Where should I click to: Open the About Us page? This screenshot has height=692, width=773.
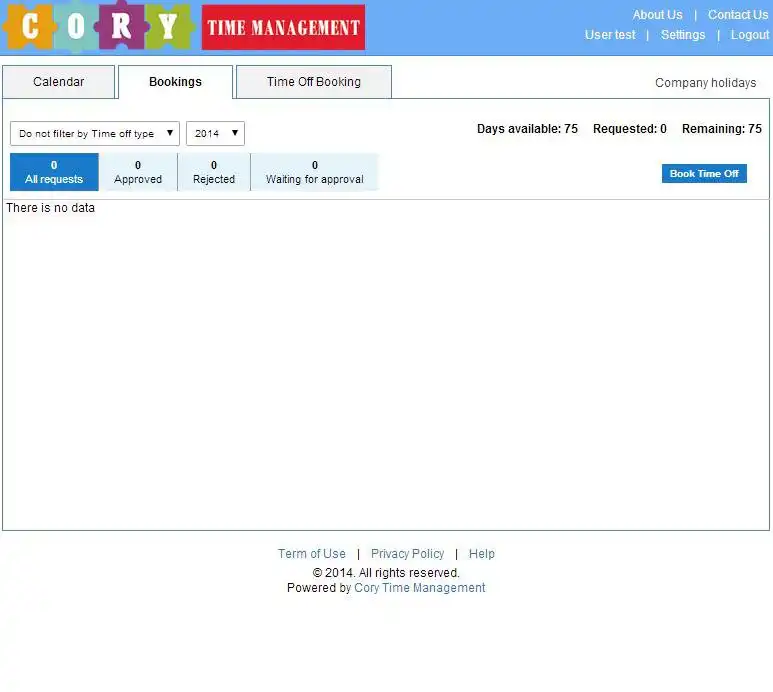pos(657,15)
